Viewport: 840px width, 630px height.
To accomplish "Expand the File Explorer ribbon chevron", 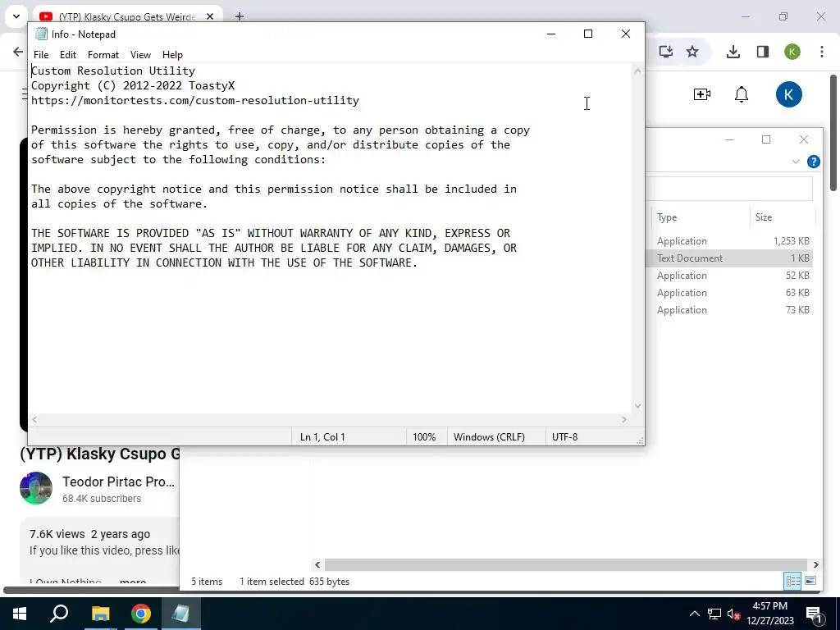I will click(796, 162).
